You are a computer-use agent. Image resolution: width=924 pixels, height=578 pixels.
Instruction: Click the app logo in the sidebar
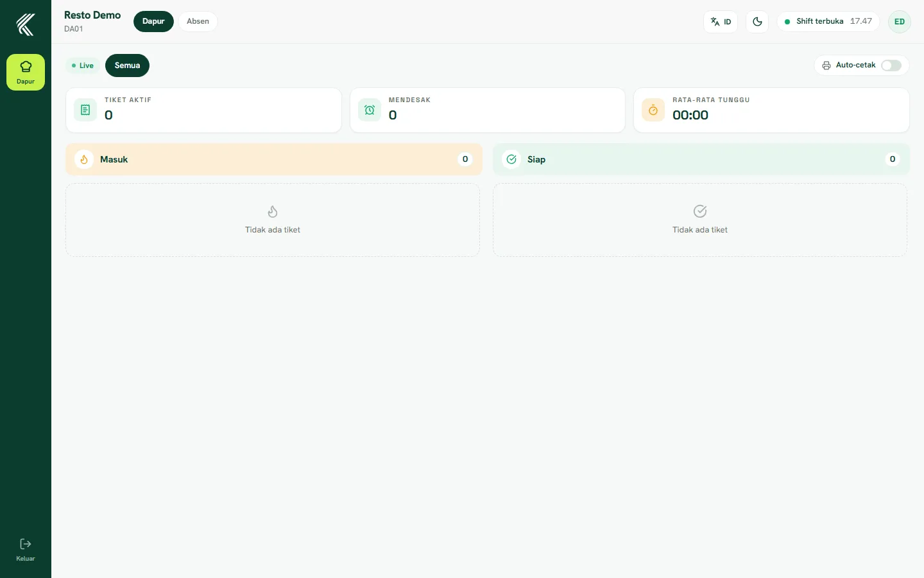pos(26,24)
